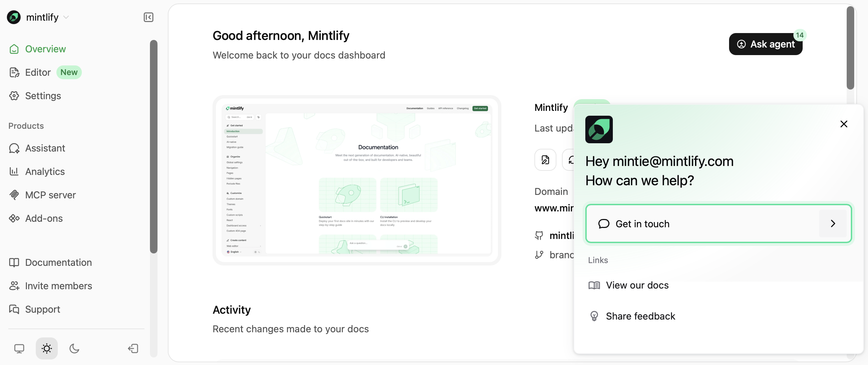Viewport: 868px width, 365px height.
Task: Click the docs file icon button under Mintlify
Action: [545, 160]
